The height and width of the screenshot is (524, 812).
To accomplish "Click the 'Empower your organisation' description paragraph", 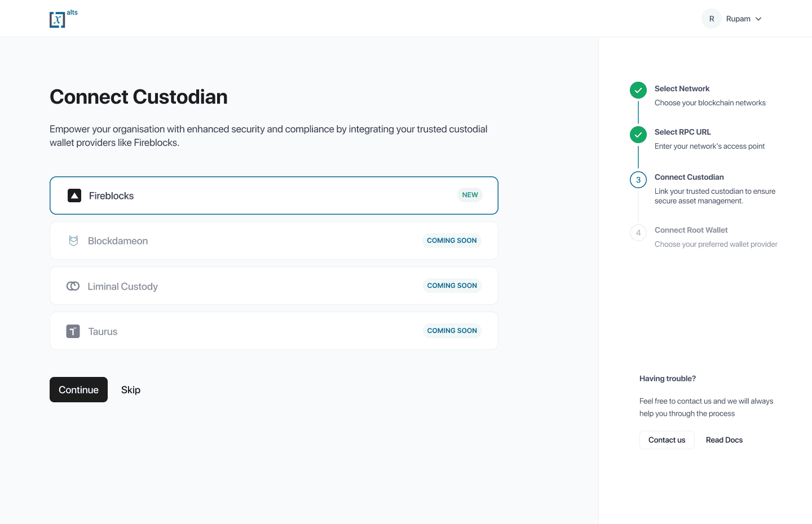I will click(268, 136).
